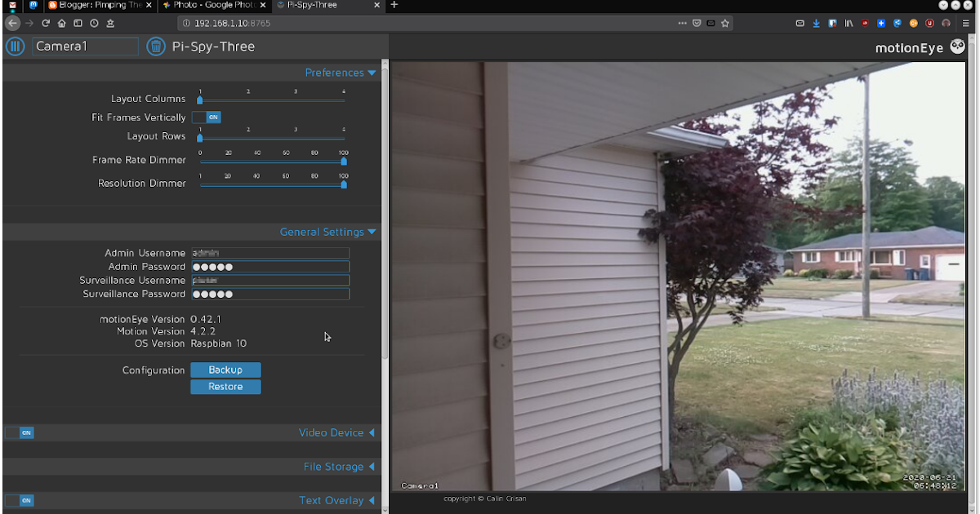Open the Firefox hamburger menu
Image resolution: width=980 pixels, height=514 pixels.
(x=966, y=23)
